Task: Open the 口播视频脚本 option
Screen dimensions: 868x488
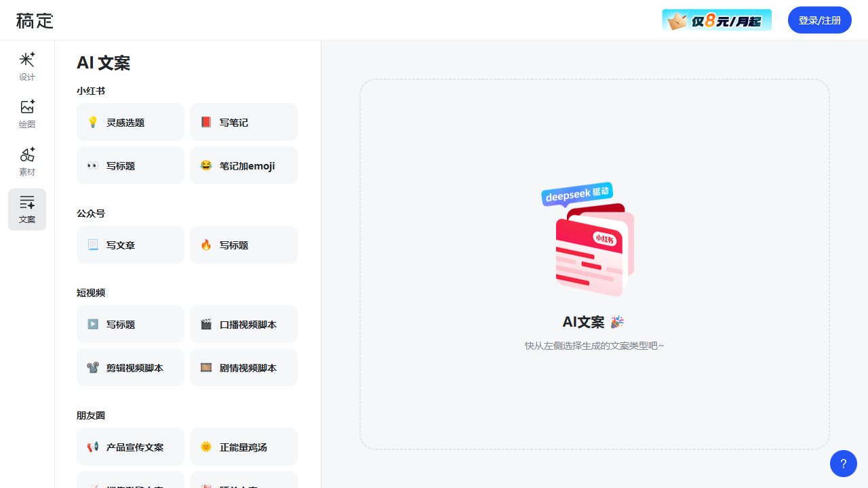Action: (x=243, y=324)
